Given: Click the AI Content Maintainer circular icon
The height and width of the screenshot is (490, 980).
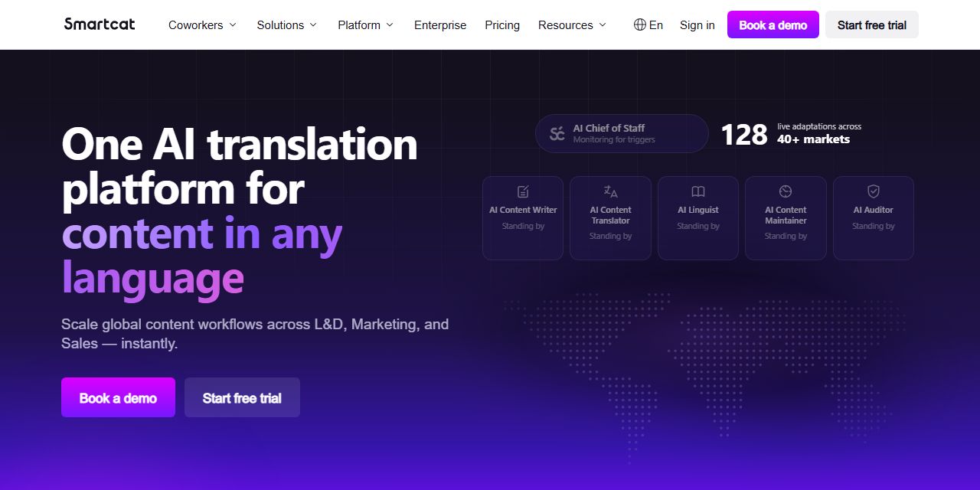Looking at the screenshot, I should (x=786, y=191).
